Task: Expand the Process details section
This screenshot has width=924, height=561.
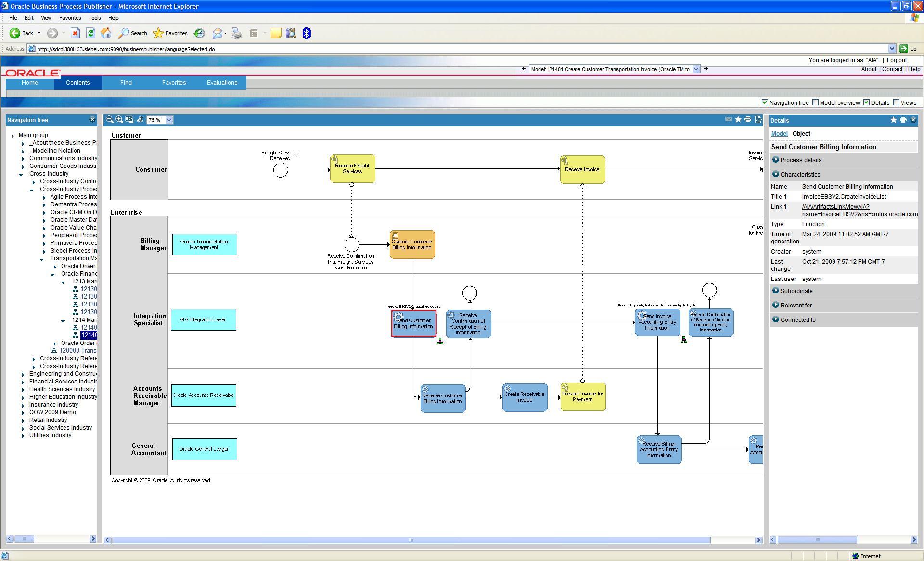Action: point(776,160)
